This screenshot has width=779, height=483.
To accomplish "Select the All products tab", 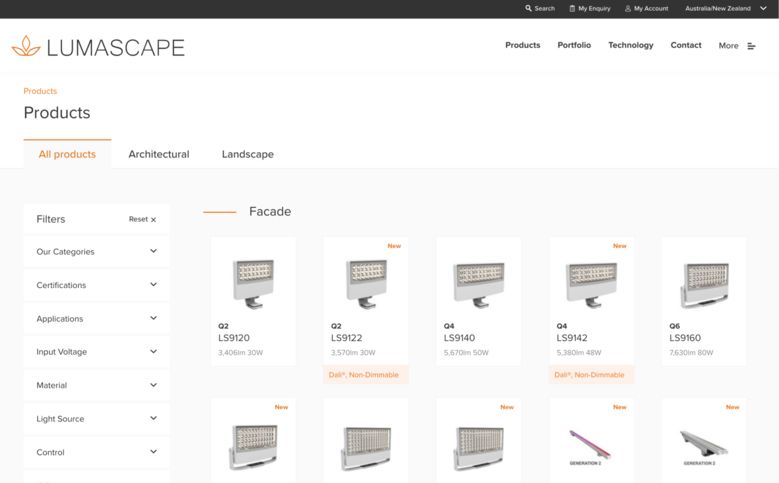I will [67, 154].
